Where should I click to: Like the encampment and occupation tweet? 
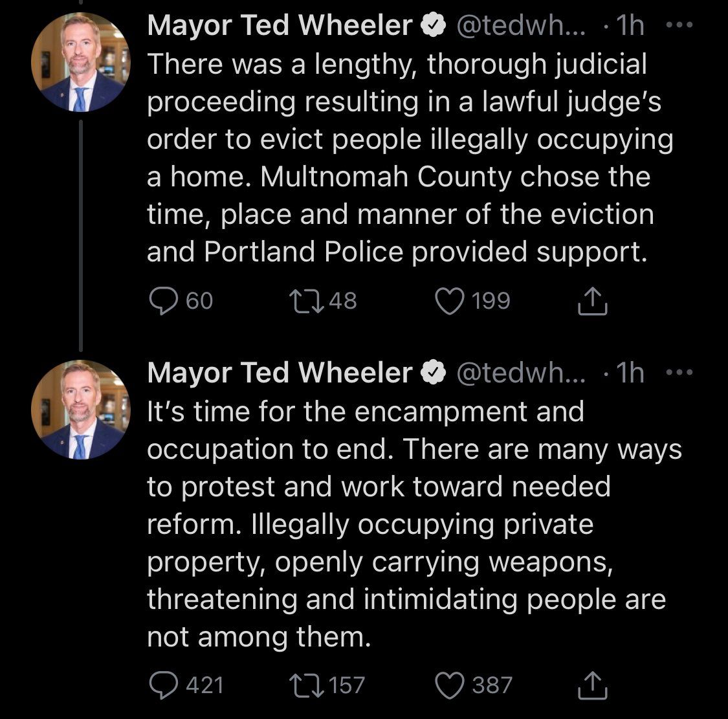click(450, 685)
